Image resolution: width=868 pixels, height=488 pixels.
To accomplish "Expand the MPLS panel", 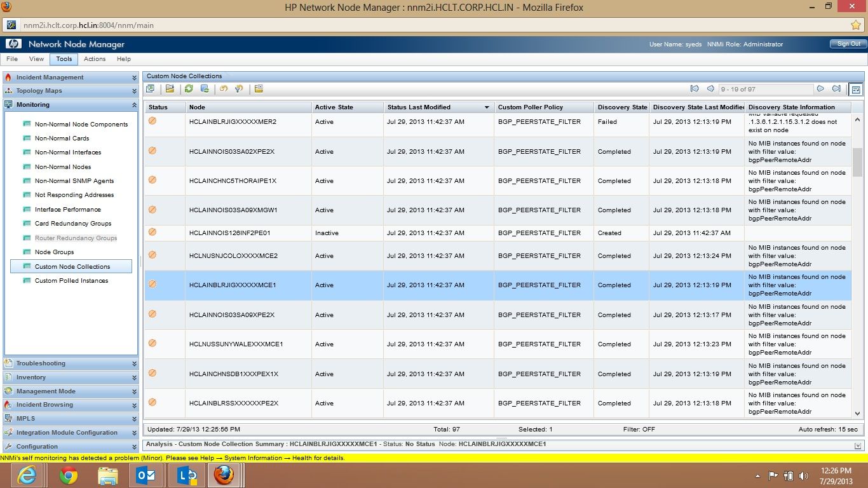I will (134, 419).
